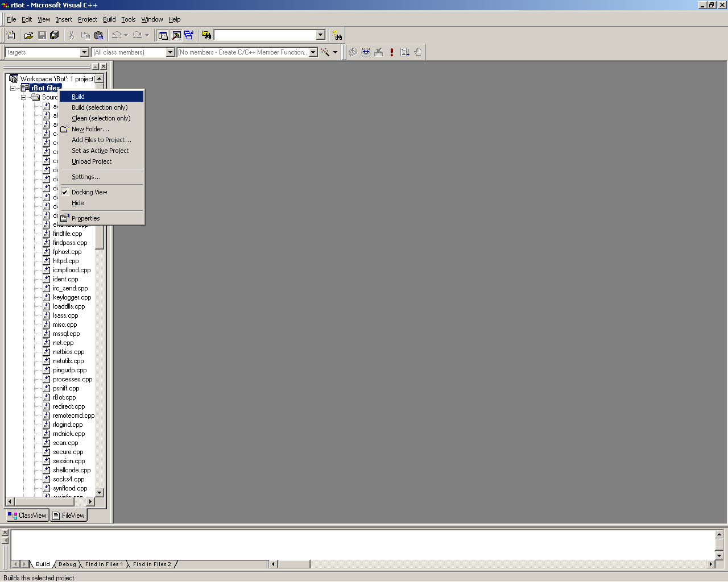Click the New Text File toolbar icon
The height and width of the screenshot is (582, 728).
click(11, 35)
